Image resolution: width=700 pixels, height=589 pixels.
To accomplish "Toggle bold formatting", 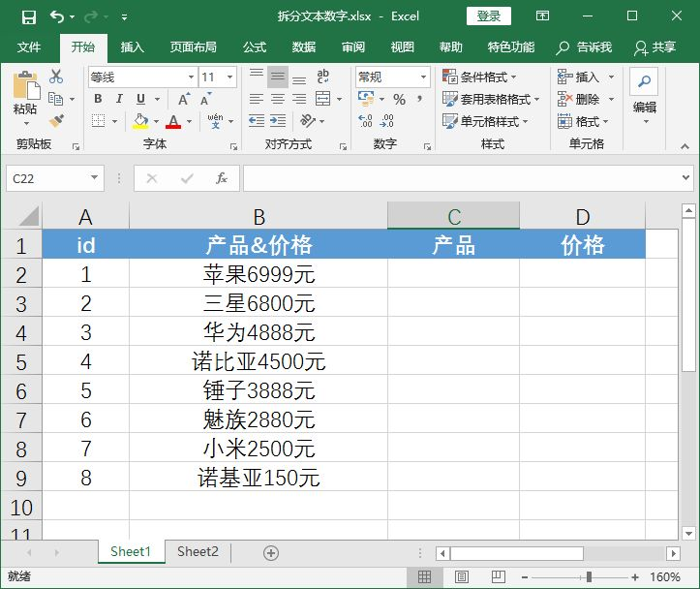I will click(98, 99).
